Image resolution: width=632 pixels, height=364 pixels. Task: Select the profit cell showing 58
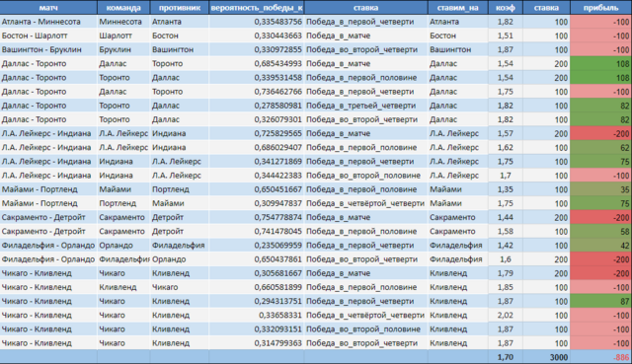click(x=600, y=231)
